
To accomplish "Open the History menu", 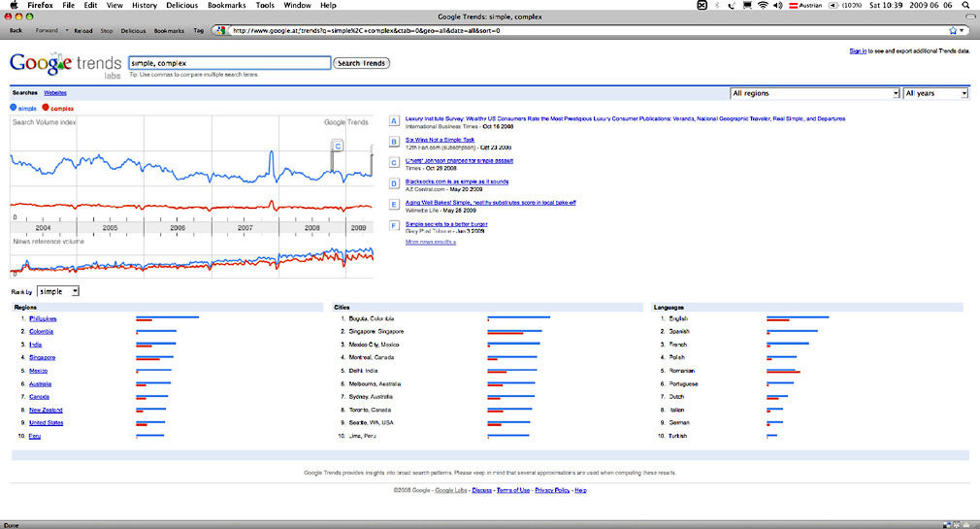I will 144,5.
